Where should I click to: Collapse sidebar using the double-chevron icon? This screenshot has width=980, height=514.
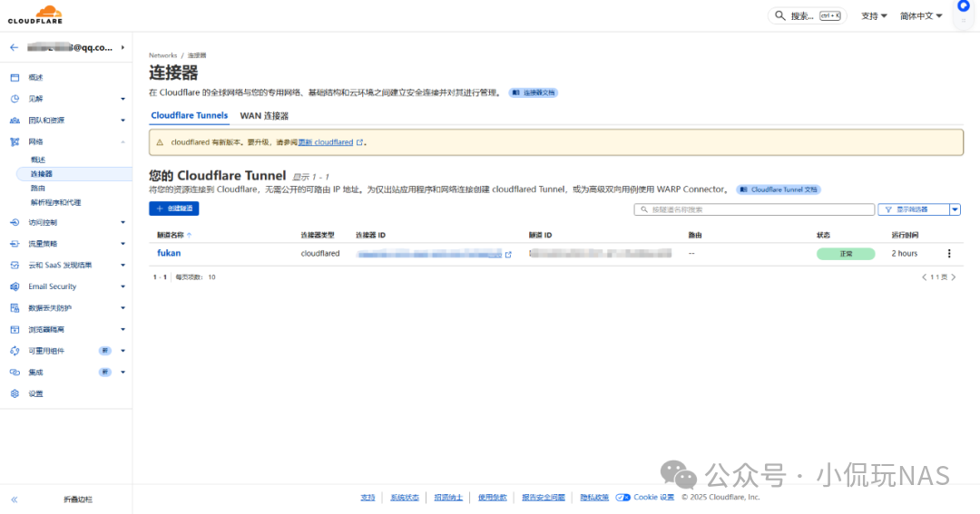tap(15, 499)
